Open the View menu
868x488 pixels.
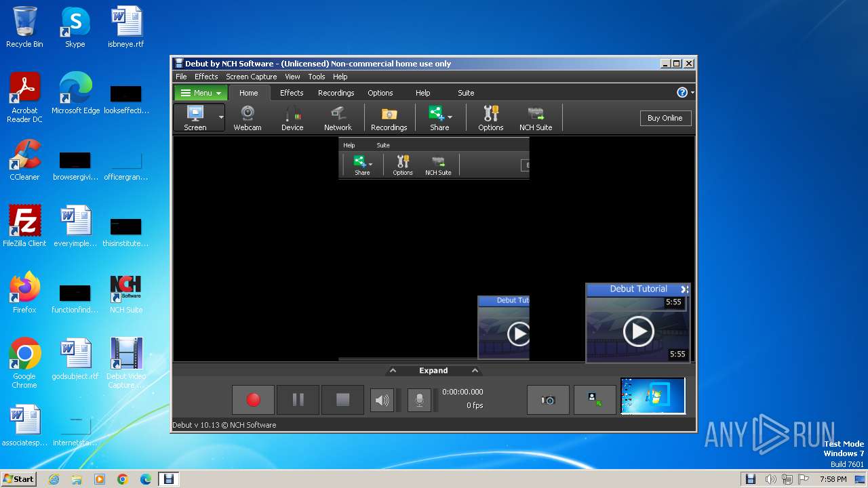(x=292, y=77)
